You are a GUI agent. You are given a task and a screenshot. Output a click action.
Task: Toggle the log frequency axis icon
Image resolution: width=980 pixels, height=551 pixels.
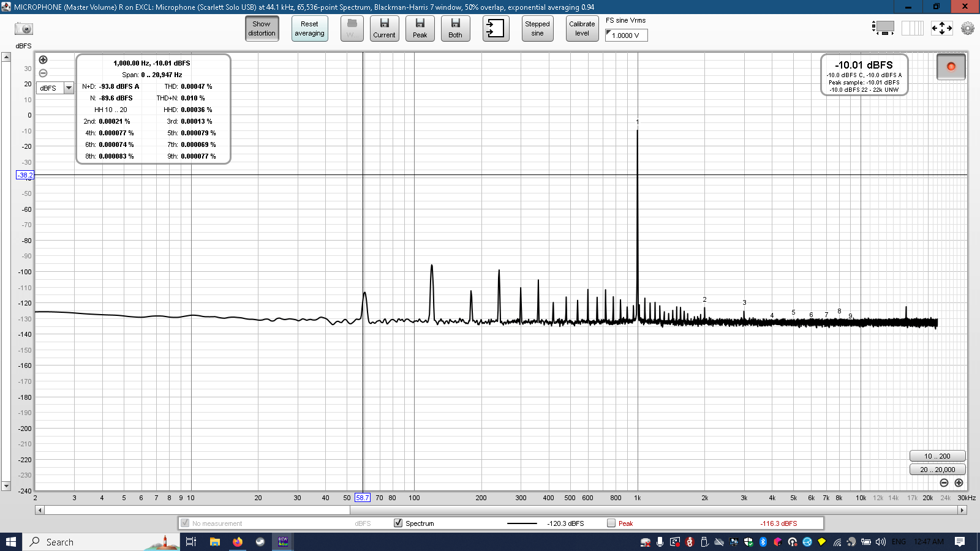913,28
